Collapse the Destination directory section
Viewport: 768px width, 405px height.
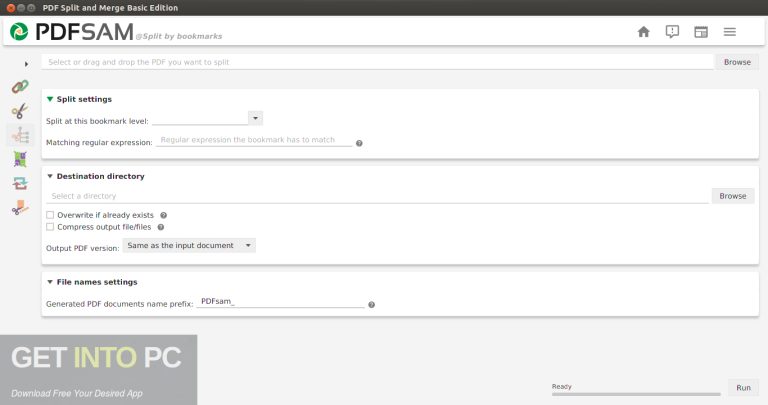tap(49, 176)
